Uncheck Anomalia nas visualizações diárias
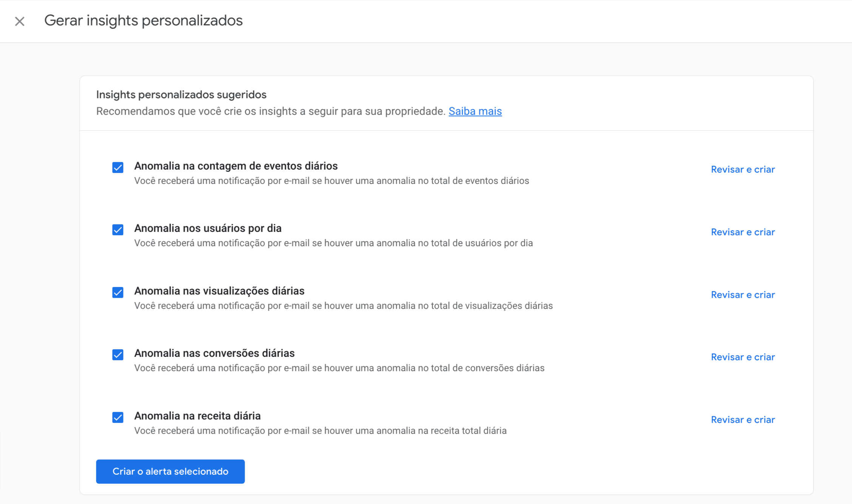 [x=117, y=293]
